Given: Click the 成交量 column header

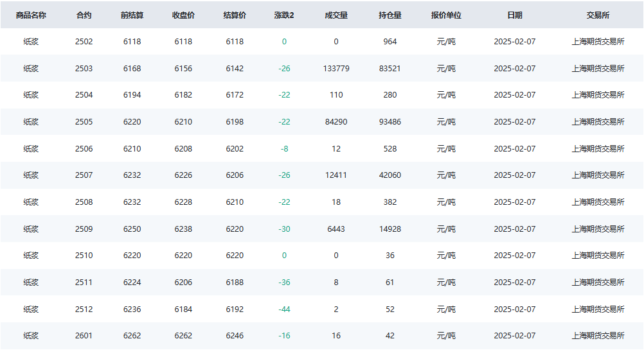Looking at the screenshot, I should pyautogui.click(x=336, y=15).
